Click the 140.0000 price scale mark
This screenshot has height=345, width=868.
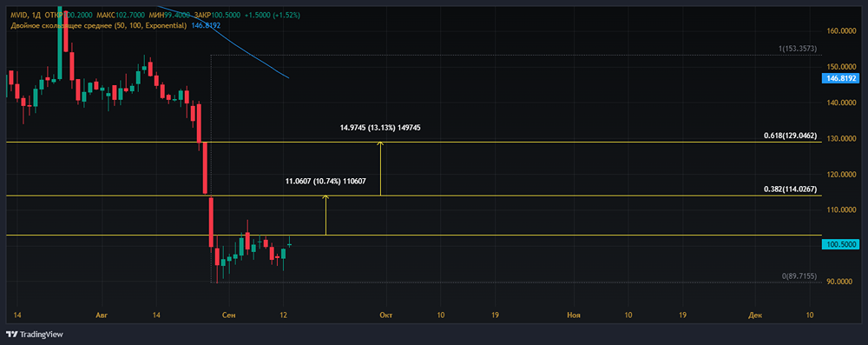(842, 103)
